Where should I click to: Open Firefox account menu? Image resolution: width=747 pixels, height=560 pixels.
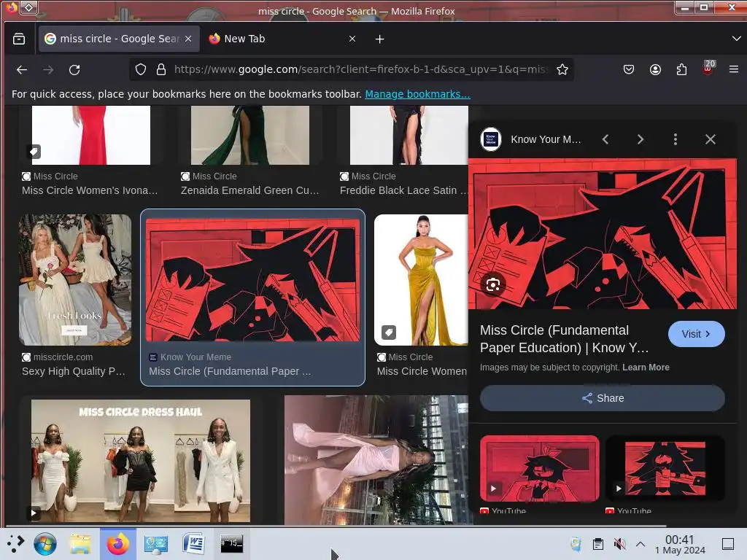pos(656,69)
